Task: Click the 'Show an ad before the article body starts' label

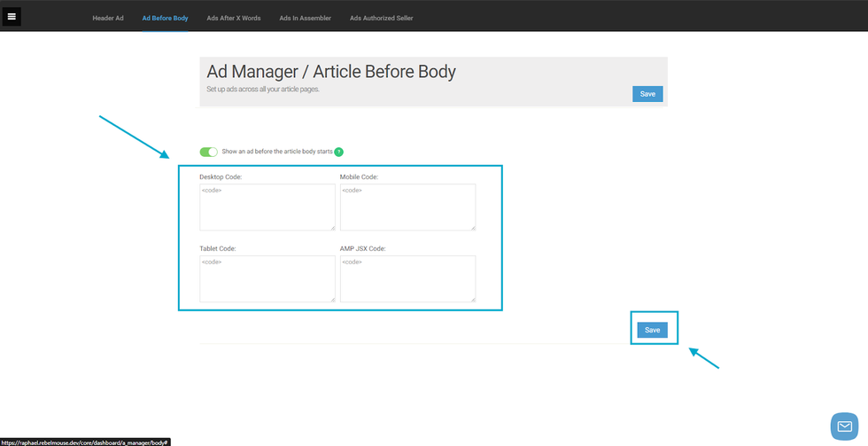Action: pyautogui.click(x=276, y=152)
